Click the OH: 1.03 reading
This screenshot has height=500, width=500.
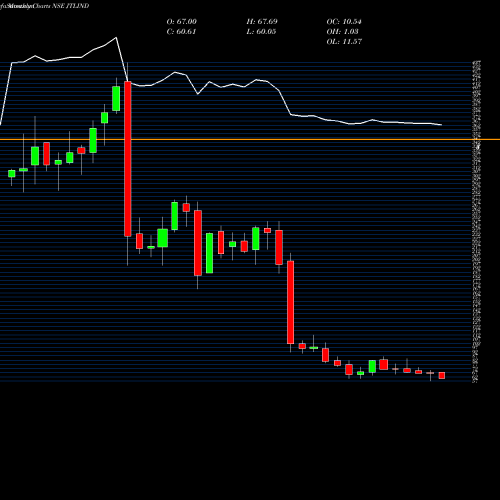click(x=342, y=32)
